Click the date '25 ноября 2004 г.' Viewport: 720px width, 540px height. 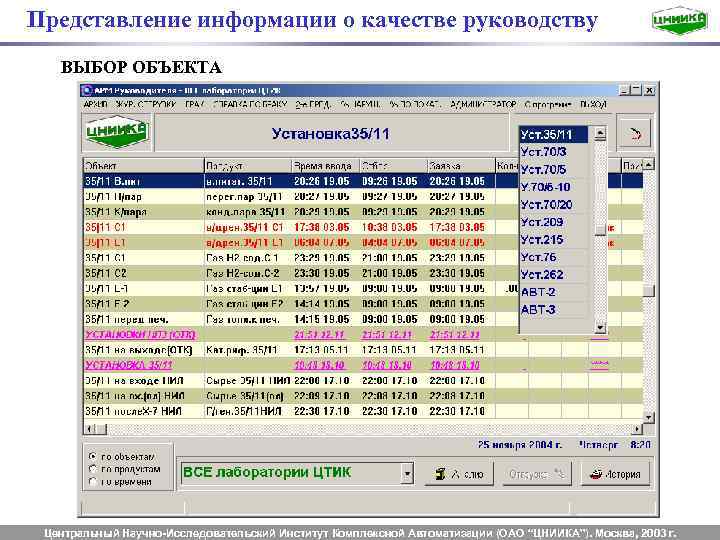click(x=519, y=444)
